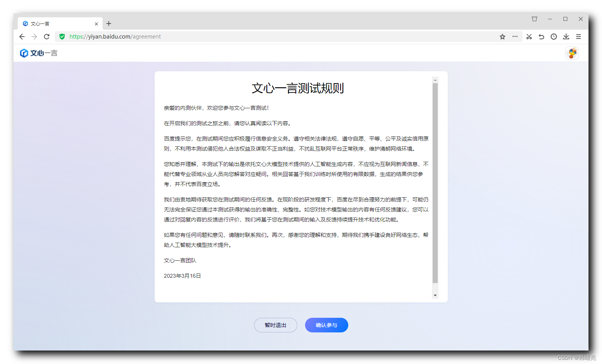
Task: Click the browser forward arrow
Action: [x=34, y=37]
